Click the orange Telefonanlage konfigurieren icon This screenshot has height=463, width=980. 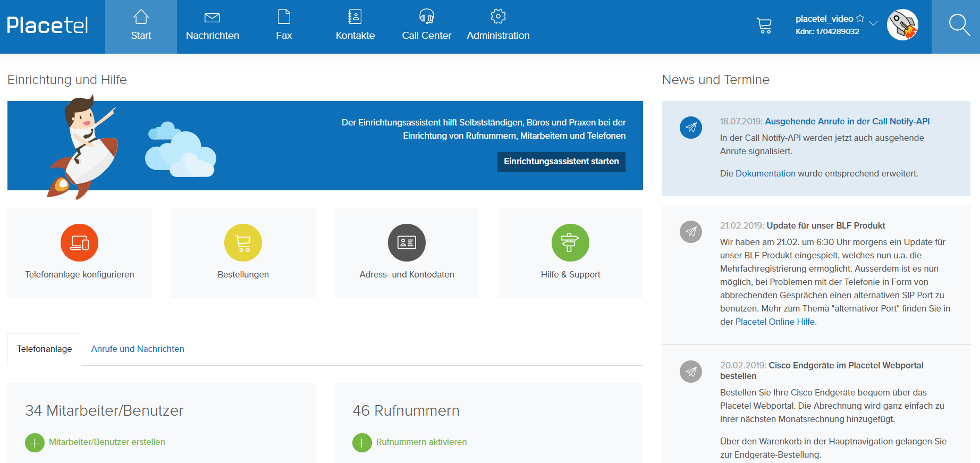coord(80,242)
